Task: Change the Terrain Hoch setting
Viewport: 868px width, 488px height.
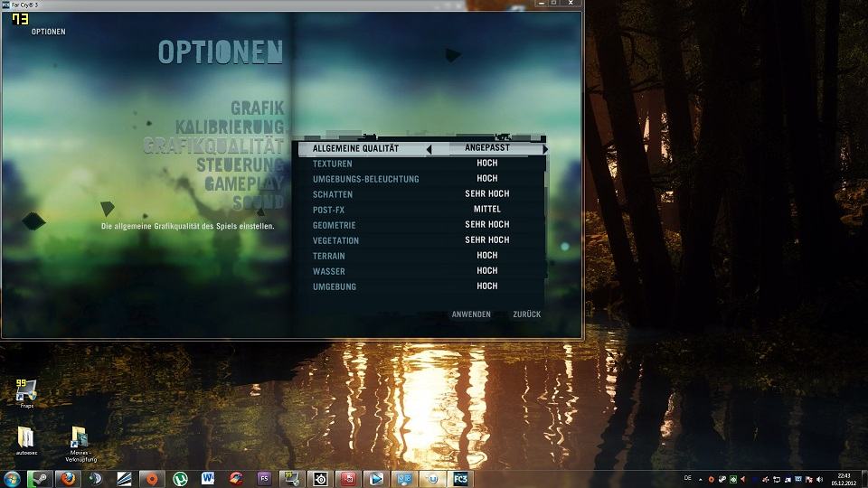Action: click(487, 255)
